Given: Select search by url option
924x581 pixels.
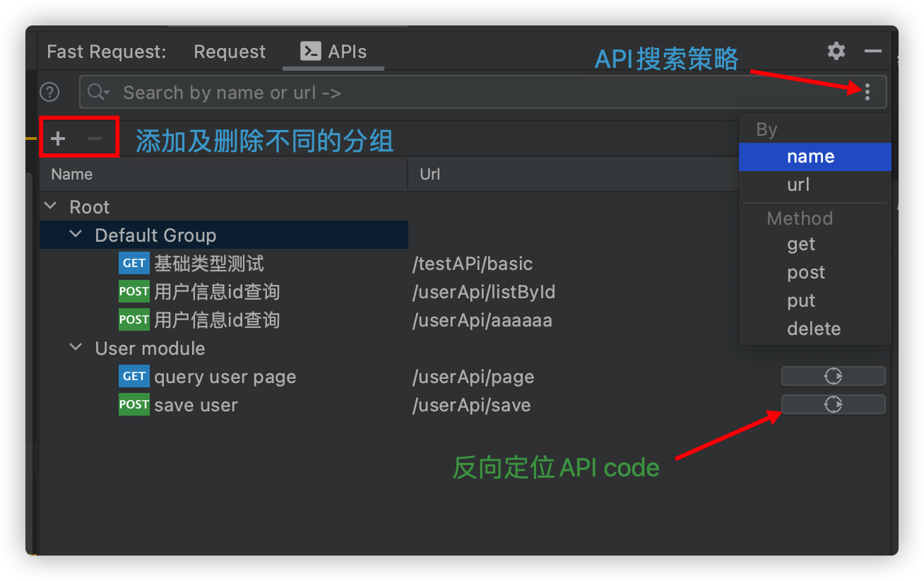Looking at the screenshot, I should click(x=798, y=185).
